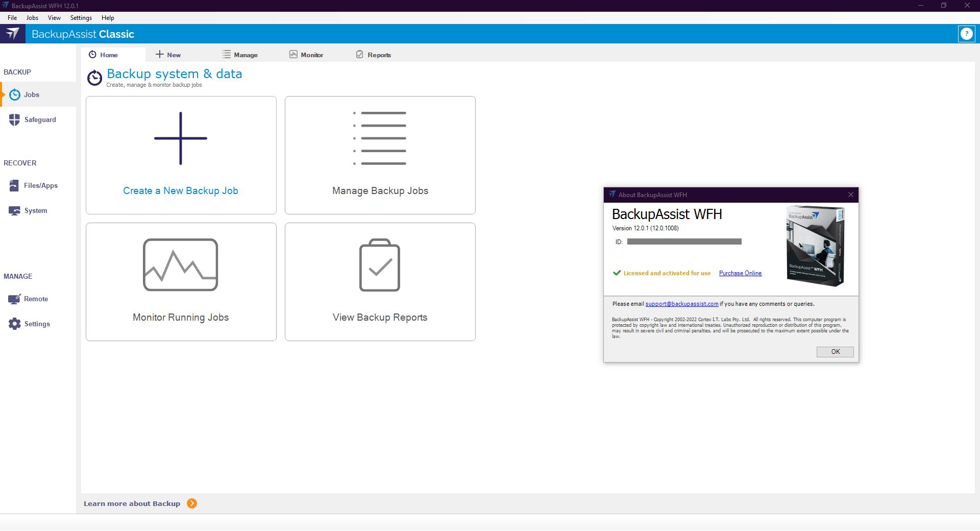The height and width of the screenshot is (531, 980).
Task: Click the copyright notice text in About dialog
Action: point(730,328)
